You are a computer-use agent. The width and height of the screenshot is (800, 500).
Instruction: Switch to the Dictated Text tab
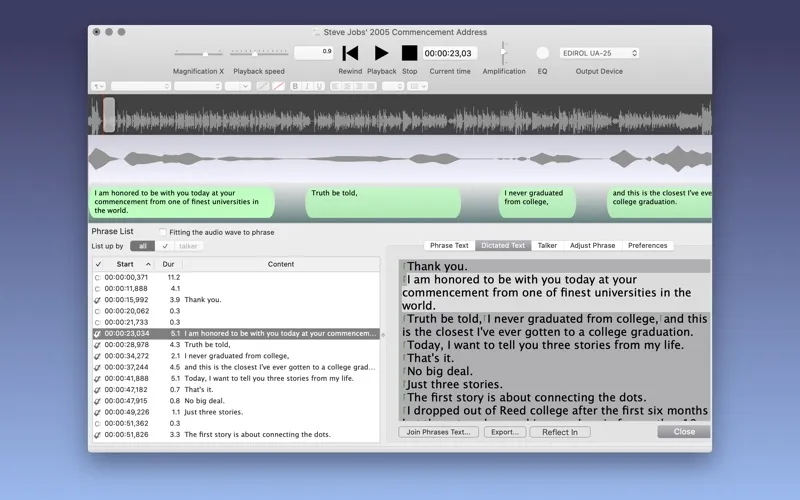(503, 245)
